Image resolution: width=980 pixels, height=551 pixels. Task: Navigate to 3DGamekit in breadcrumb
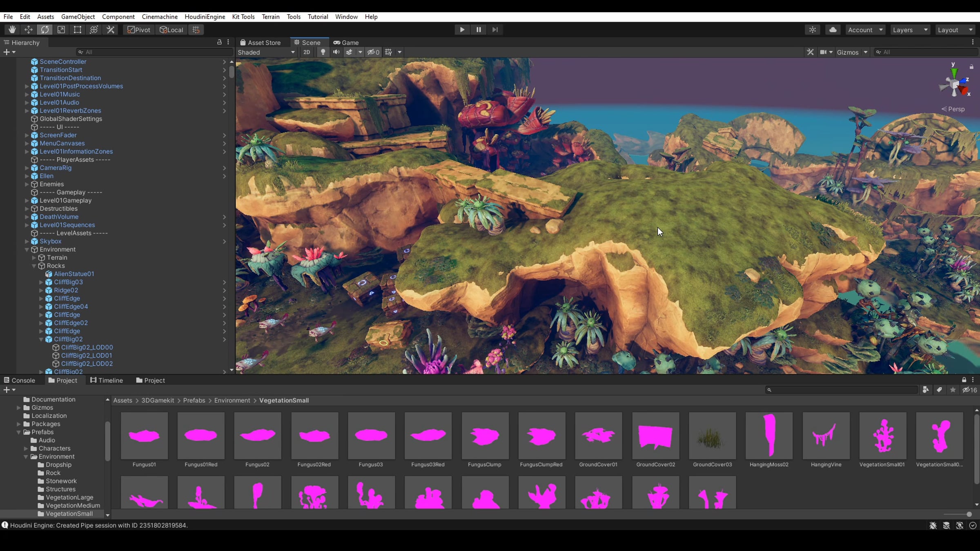[x=158, y=400]
